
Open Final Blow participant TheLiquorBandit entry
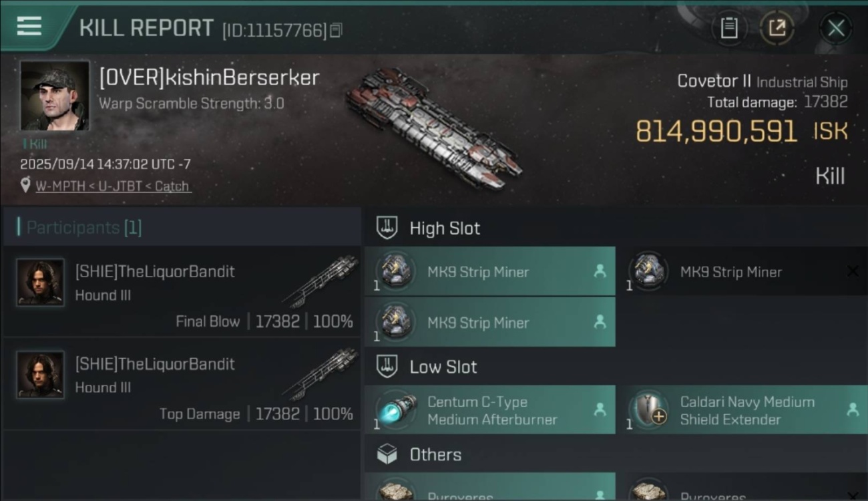click(182, 292)
